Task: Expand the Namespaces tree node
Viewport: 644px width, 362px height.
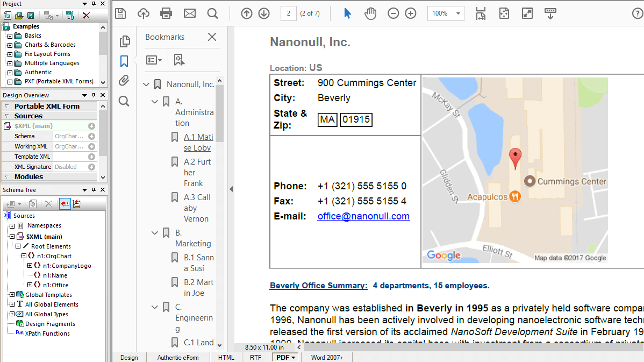Action: 11,225
